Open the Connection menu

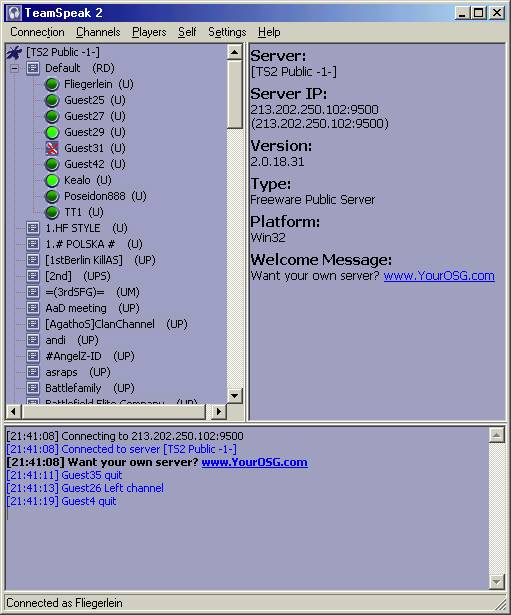pos(37,32)
